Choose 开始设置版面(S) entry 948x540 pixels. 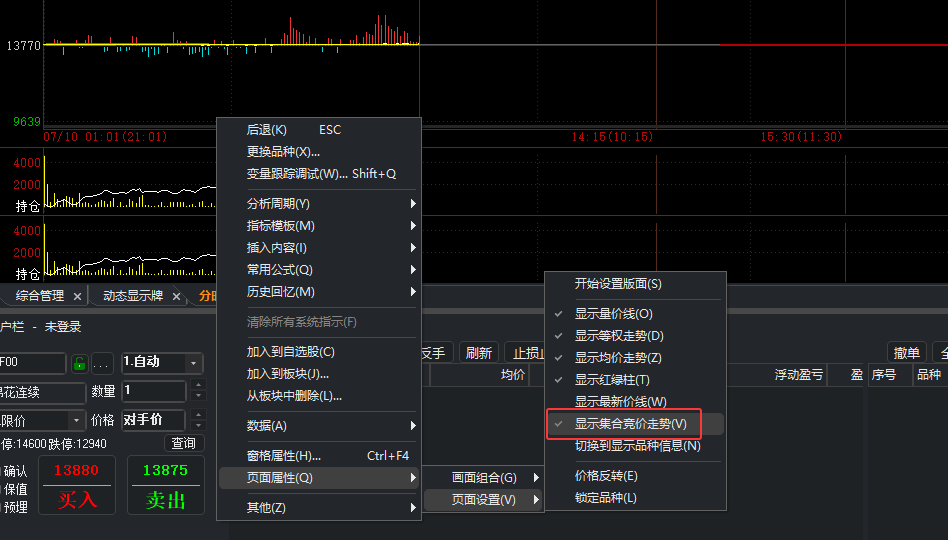(635, 284)
